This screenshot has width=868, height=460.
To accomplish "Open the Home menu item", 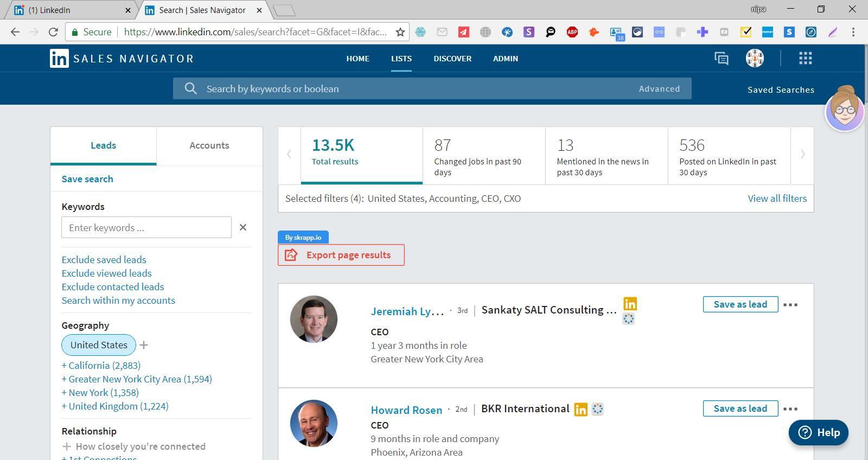I will [x=358, y=59].
